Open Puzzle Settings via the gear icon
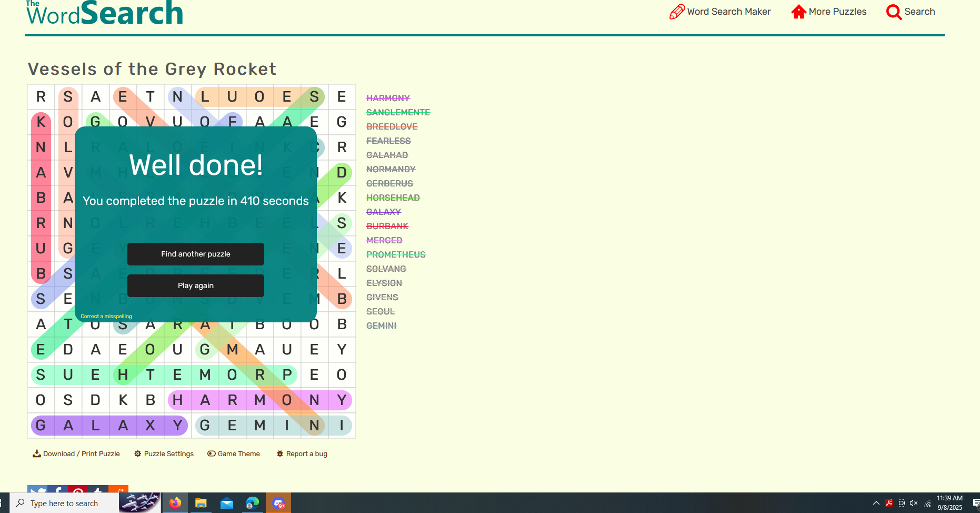Screen dimensions: 980x513 coord(138,453)
